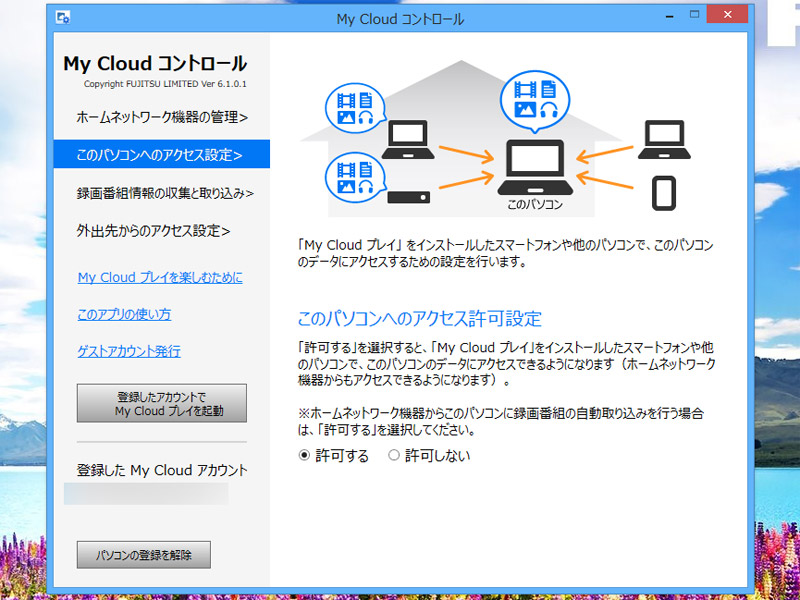Screen dimensions: 800x600
Task: Click the top-left media content bubble
Action: (x=355, y=108)
